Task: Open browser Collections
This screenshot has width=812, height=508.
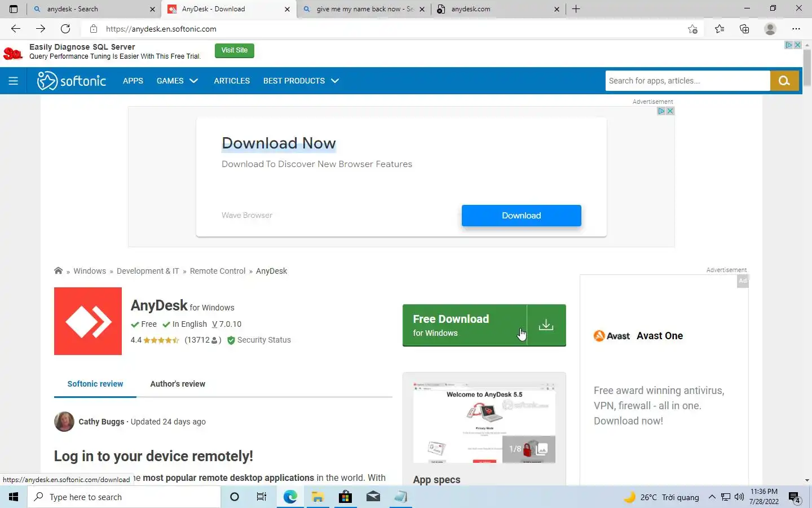Action: 744,29
